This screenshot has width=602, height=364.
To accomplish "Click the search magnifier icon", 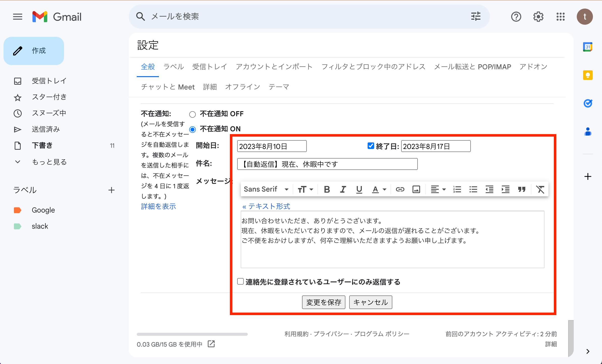I will pos(141,17).
